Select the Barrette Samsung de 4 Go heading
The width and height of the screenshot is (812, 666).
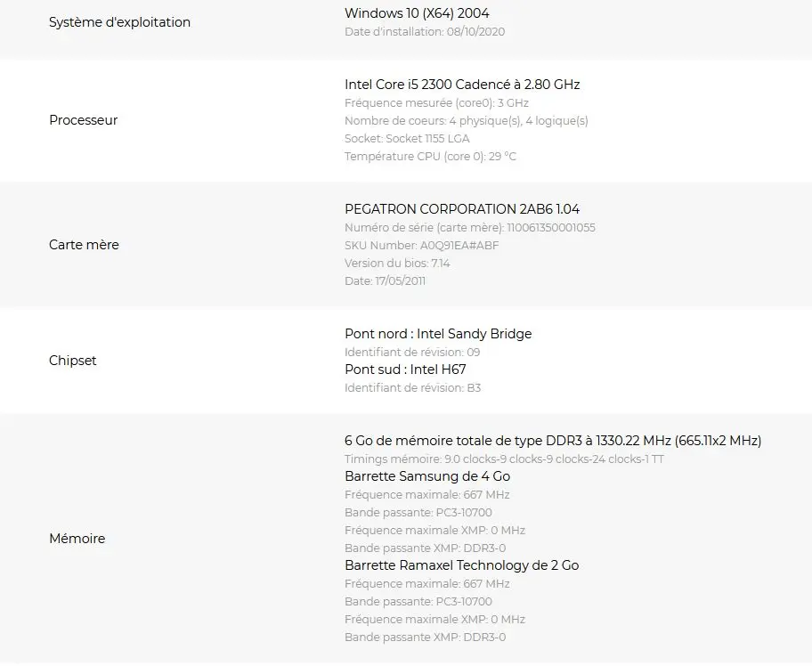coord(427,476)
